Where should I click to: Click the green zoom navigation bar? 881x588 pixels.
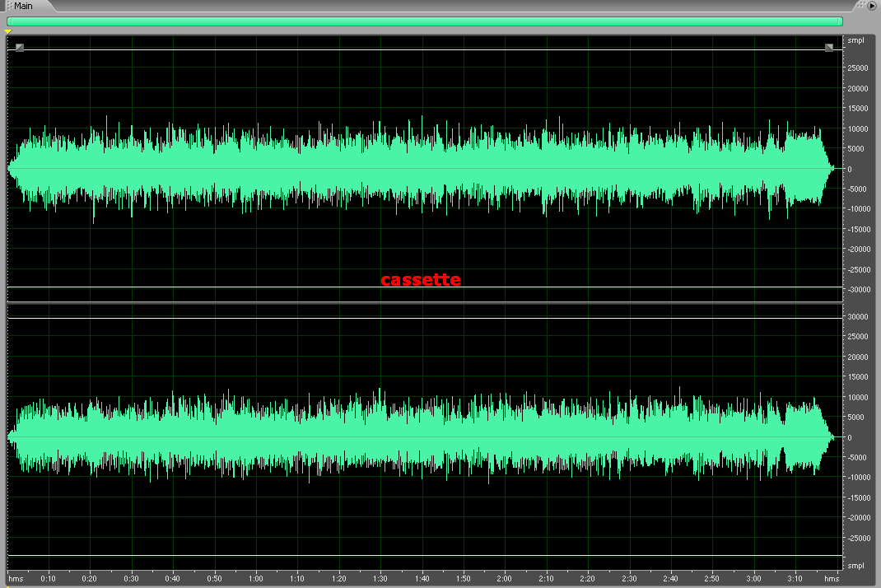pos(425,21)
